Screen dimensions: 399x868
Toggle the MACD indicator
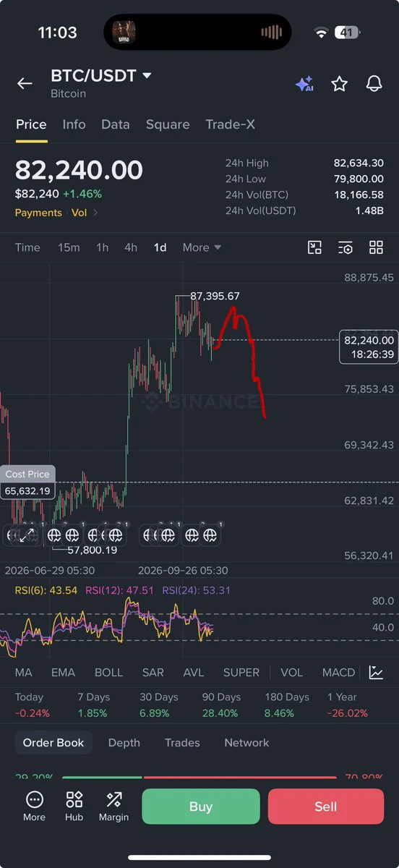(338, 673)
